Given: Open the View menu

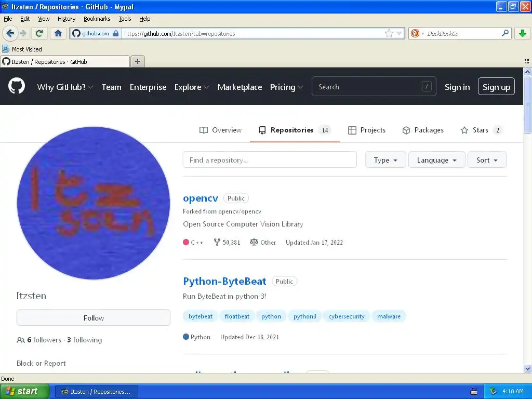Looking at the screenshot, I should [44, 19].
